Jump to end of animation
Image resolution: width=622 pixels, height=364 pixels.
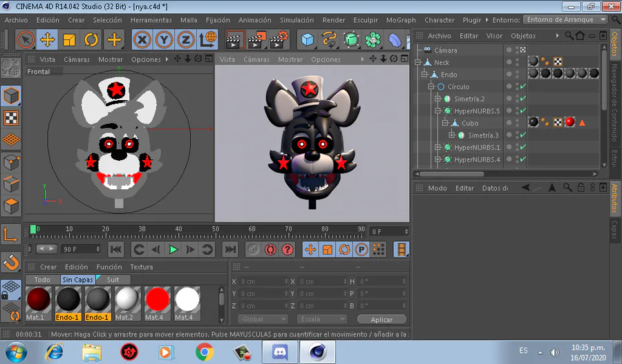230,249
